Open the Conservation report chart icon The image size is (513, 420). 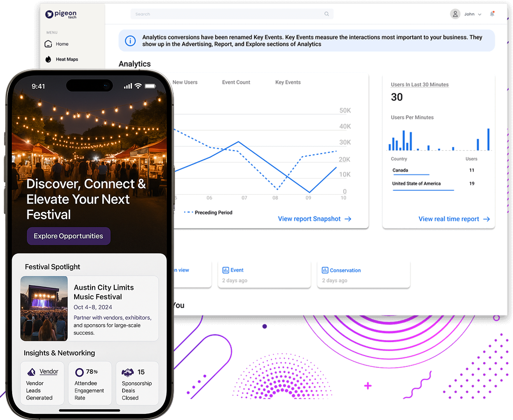click(x=325, y=270)
